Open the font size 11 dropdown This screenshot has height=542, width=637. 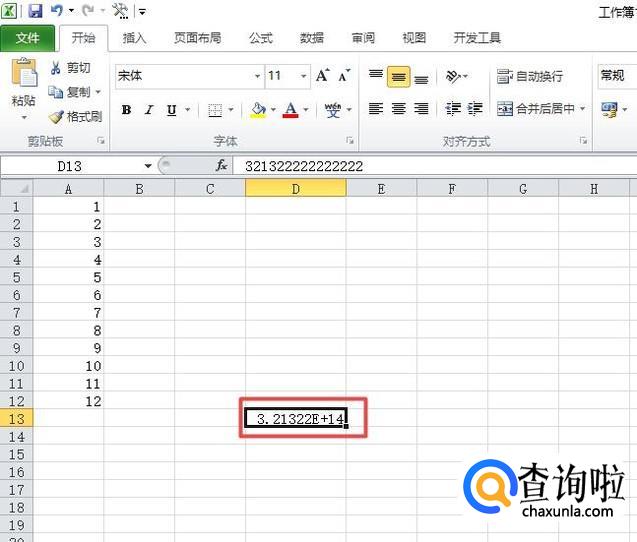coord(303,76)
